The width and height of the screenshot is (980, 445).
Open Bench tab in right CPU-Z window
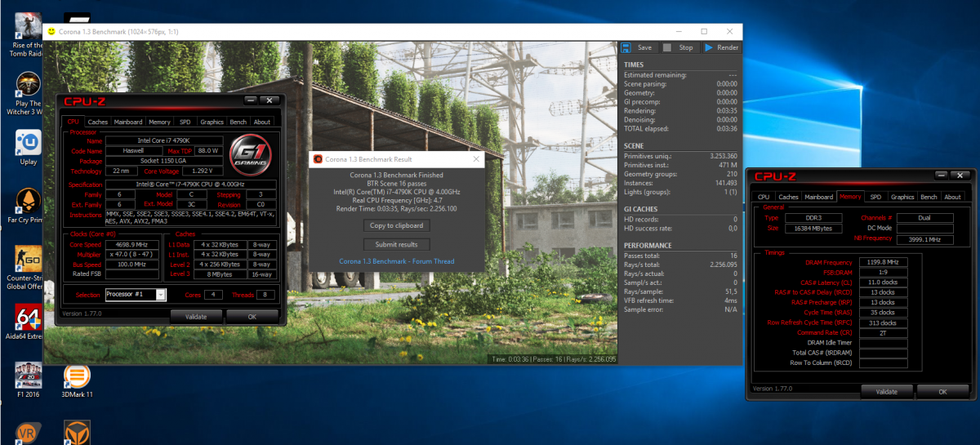(929, 197)
